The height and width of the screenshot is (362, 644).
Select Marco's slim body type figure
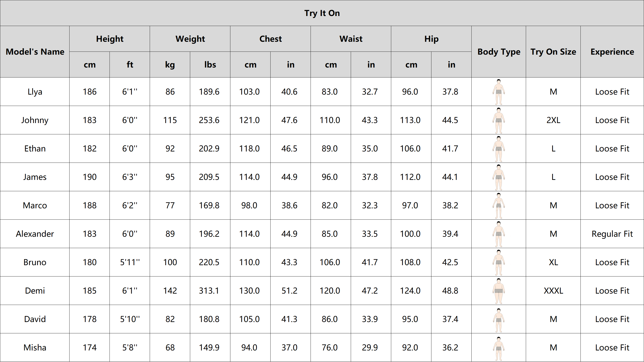(x=498, y=205)
